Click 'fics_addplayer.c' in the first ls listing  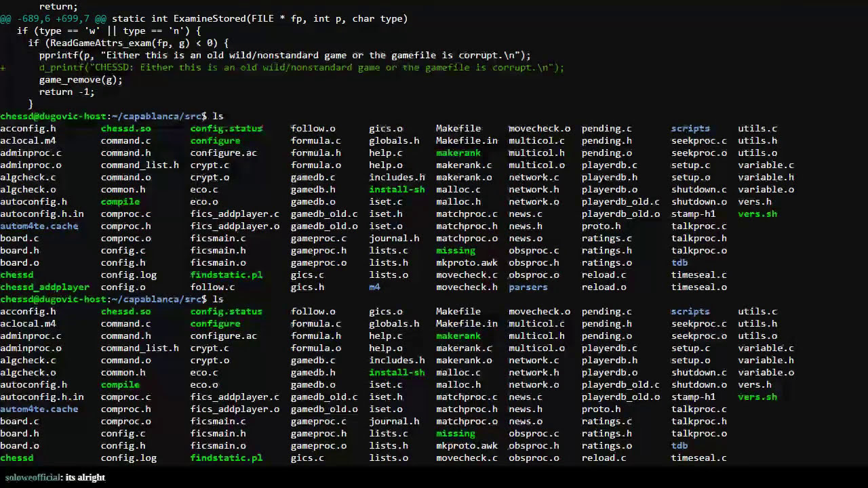[235, 213]
